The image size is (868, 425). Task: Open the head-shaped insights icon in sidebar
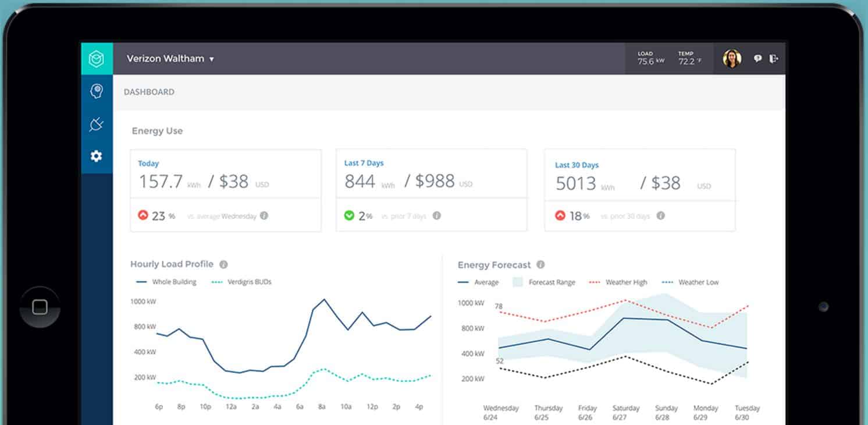97,91
